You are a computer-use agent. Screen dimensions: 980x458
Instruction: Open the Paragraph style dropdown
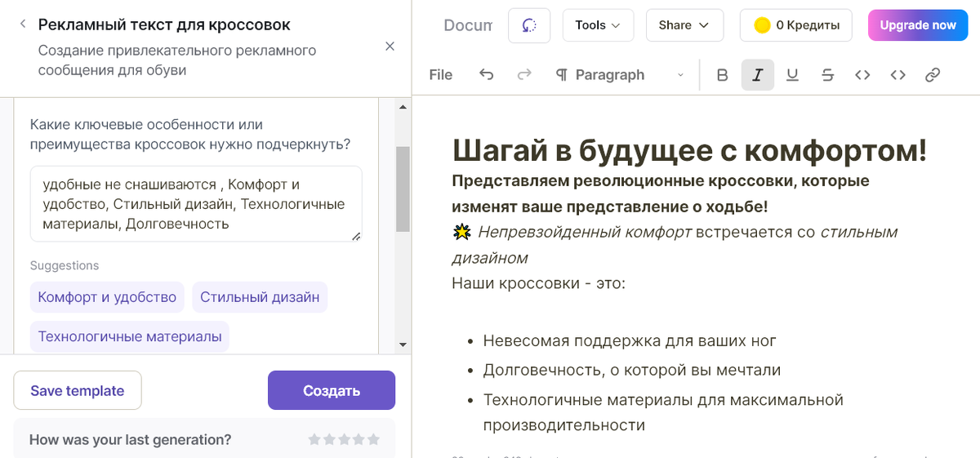pyautogui.click(x=620, y=75)
